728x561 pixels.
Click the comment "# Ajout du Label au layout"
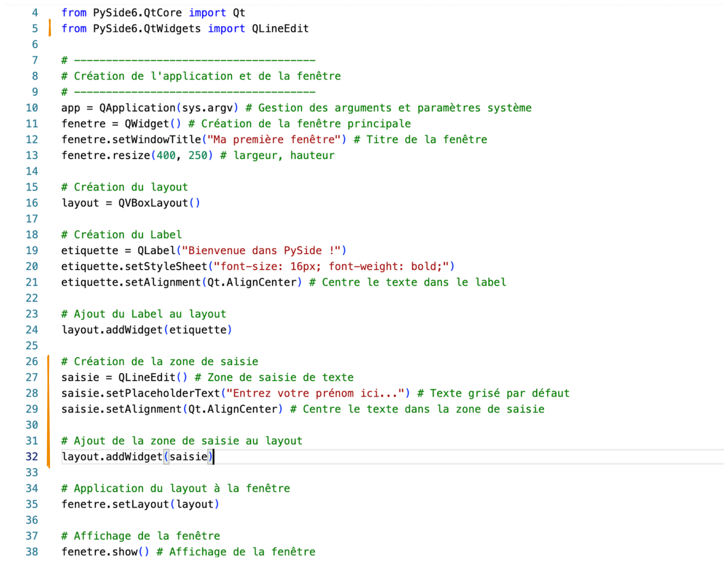144,314
